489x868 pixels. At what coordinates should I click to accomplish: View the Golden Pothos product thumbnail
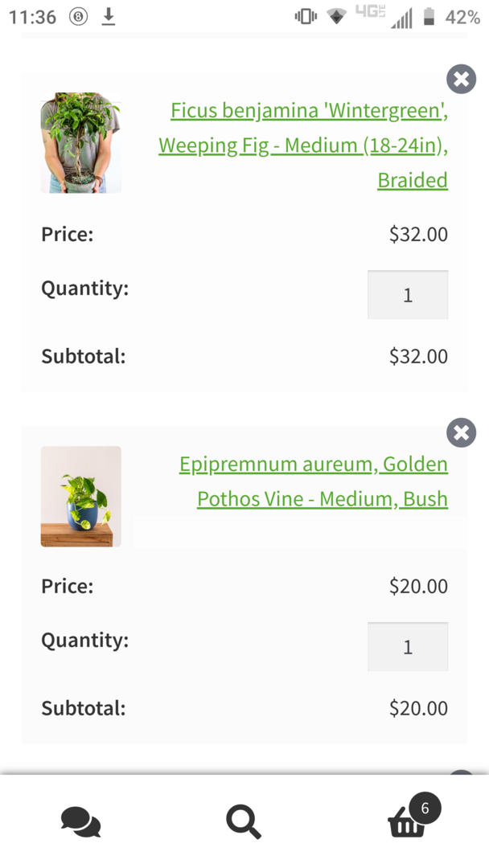pos(81,497)
